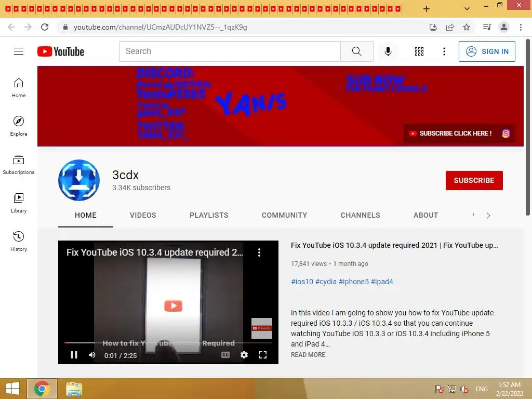The image size is (532, 399).
Task: Install app icon in address bar
Action: 433,27
